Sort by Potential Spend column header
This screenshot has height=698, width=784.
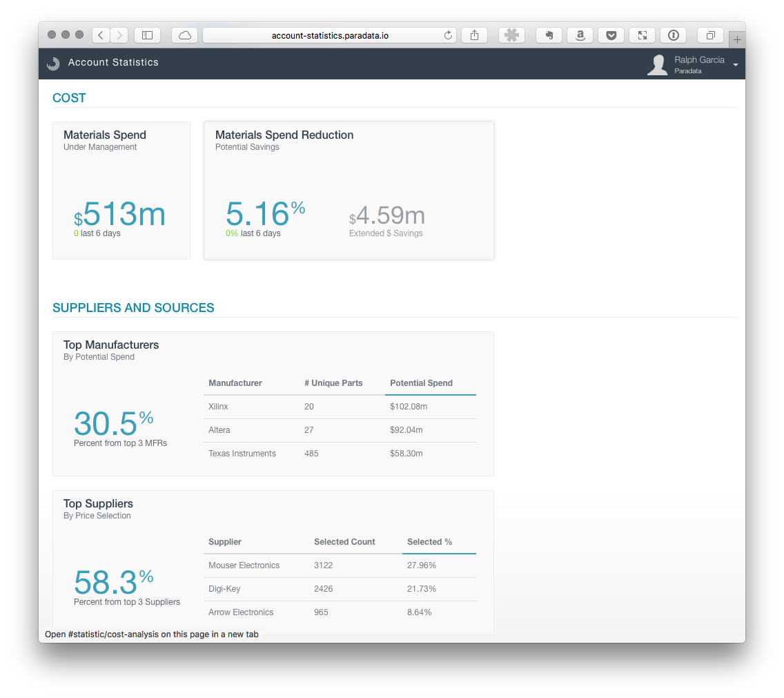pos(421,383)
